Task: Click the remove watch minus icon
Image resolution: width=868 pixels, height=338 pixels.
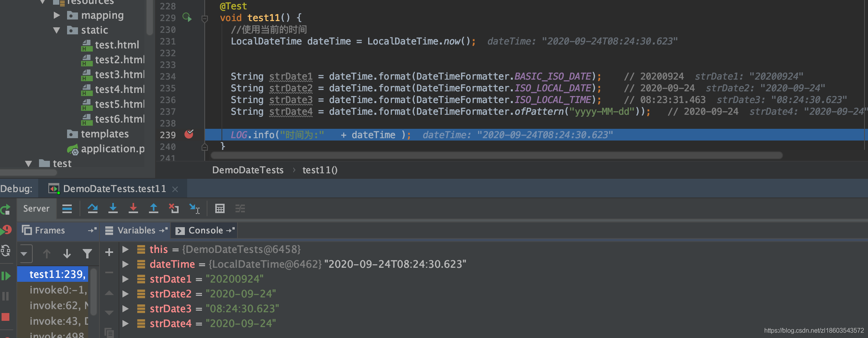Action: [x=109, y=272]
